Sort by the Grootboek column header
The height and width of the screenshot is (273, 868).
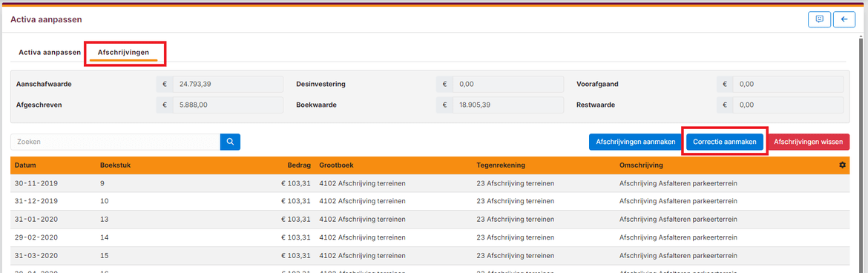337,165
